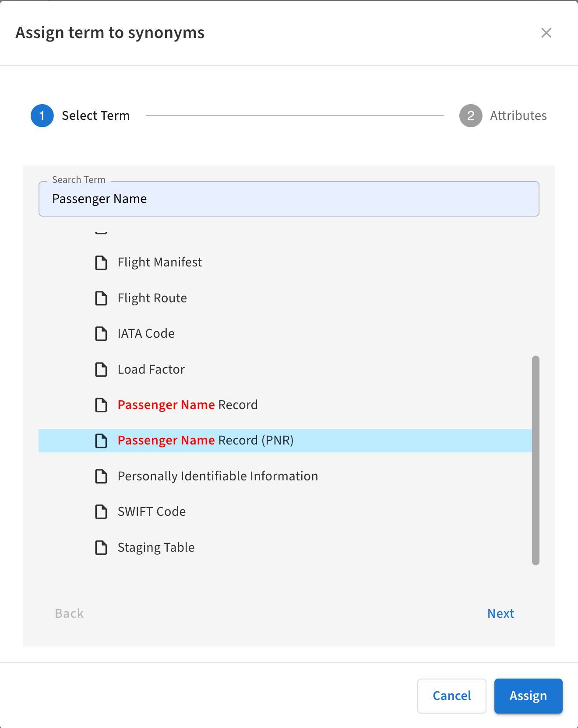Viewport: 578px width, 728px height.
Task: Select Personally Identifiable Information term
Action: tap(218, 476)
